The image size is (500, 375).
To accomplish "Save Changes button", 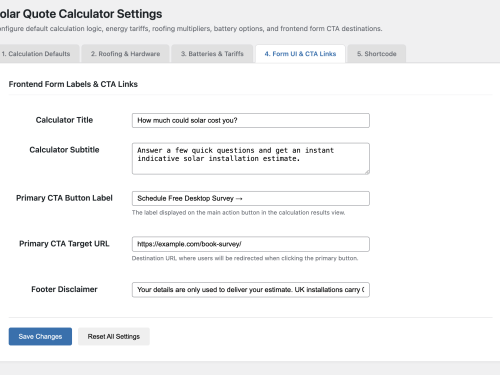I will tap(40, 336).
